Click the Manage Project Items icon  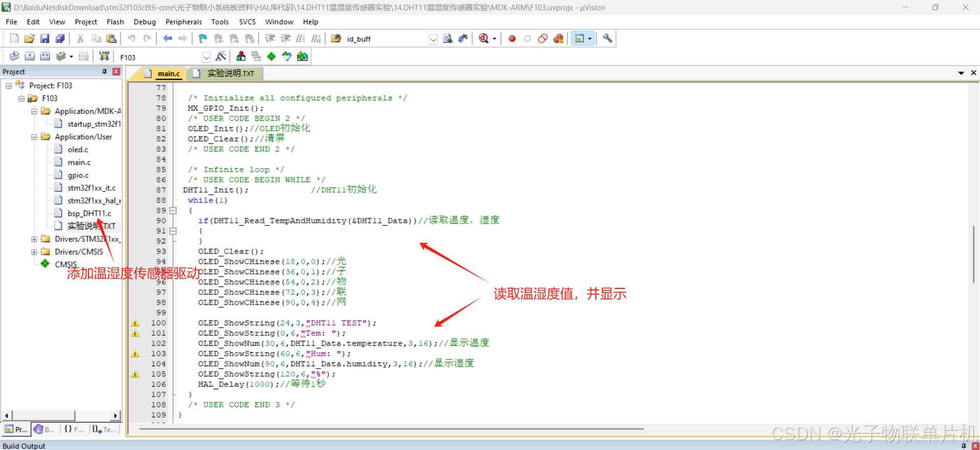(x=241, y=56)
